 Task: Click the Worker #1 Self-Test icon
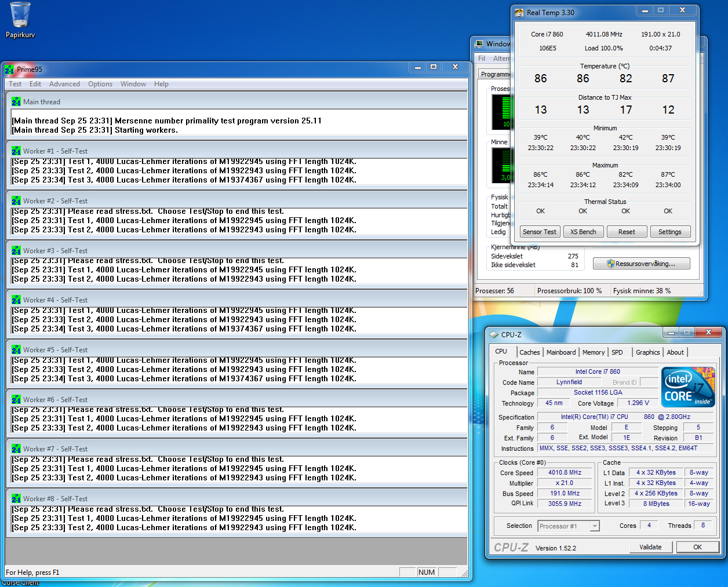tap(16, 151)
